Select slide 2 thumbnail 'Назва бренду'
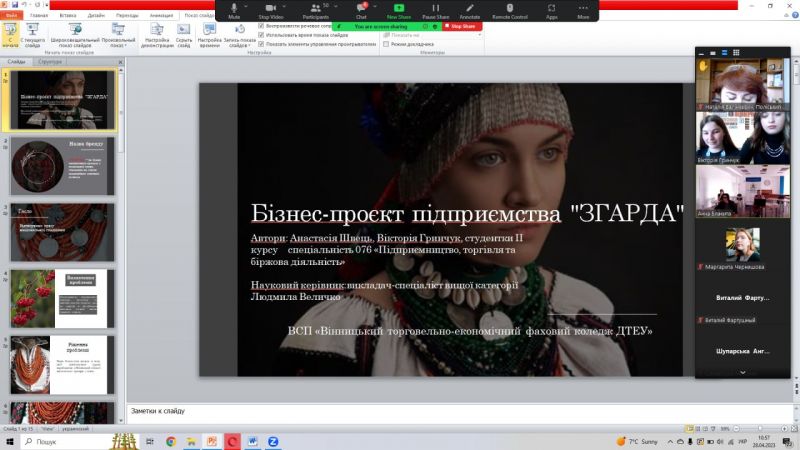Image resolution: width=800 pixels, height=450 pixels. 62,166
